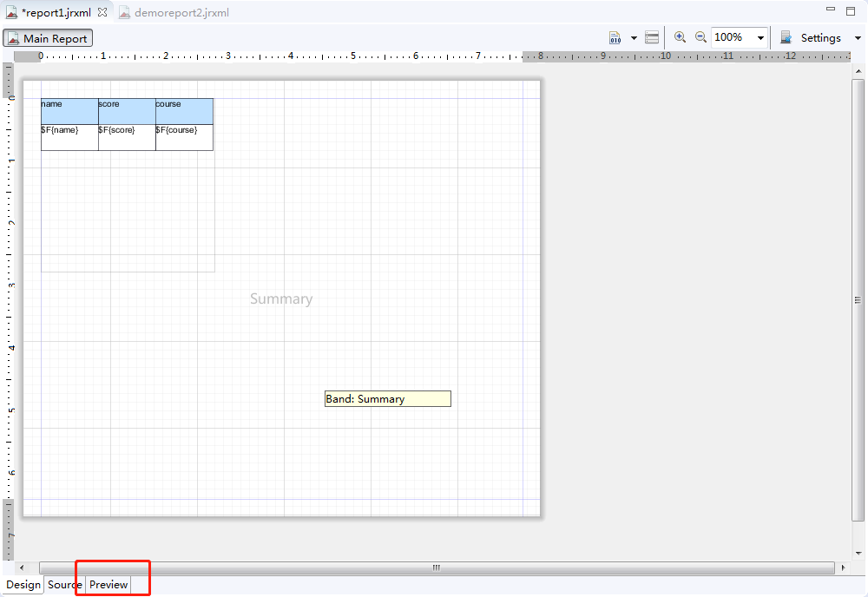This screenshot has width=868, height=597.
Task: Click the Main Report button
Action: 48,37
